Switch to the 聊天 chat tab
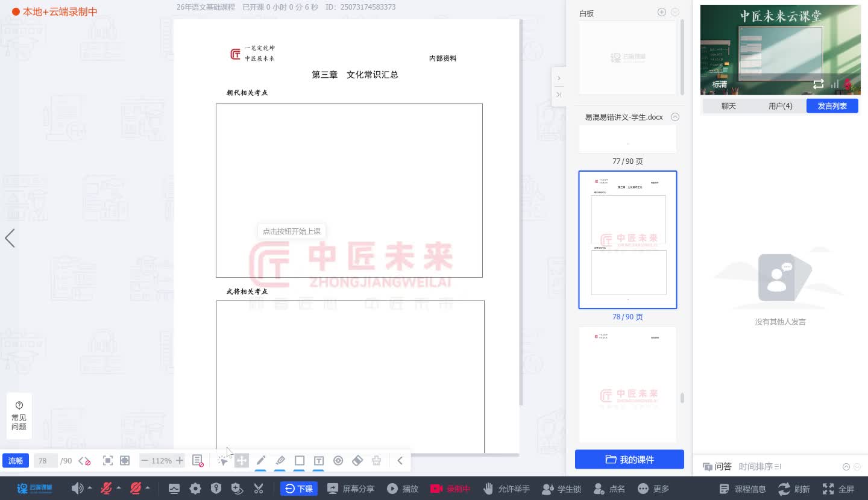Screen dimensions: 868x500 [x=729, y=105]
